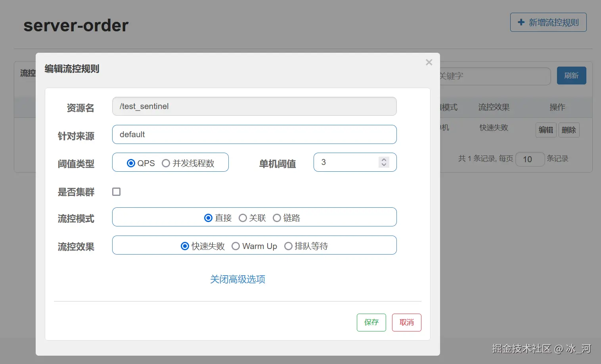Select 快速失败 flow control effect
This screenshot has height=364, width=601.
point(185,246)
